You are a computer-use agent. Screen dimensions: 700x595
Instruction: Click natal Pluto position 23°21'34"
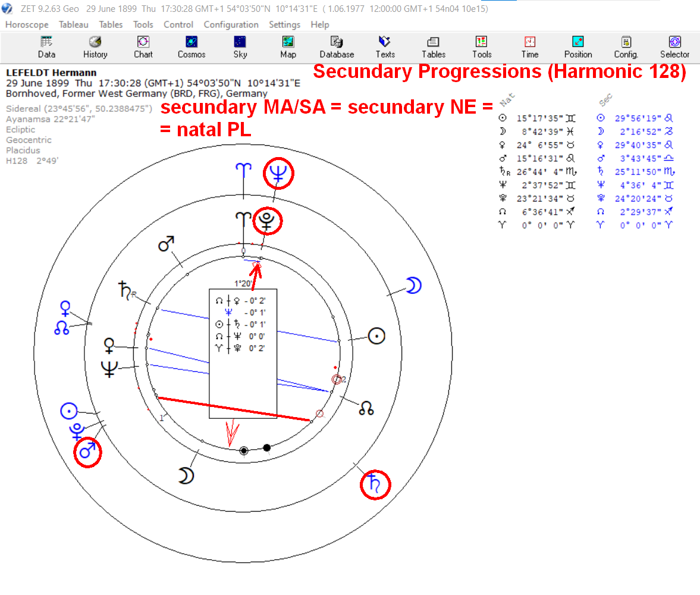[x=540, y=198]
